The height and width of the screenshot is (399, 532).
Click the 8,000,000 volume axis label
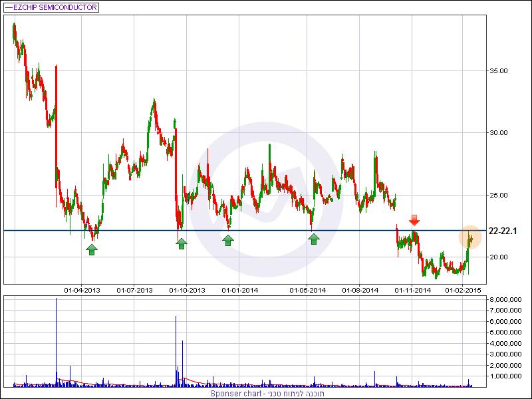pyautogui.click(x=505, y=300)
